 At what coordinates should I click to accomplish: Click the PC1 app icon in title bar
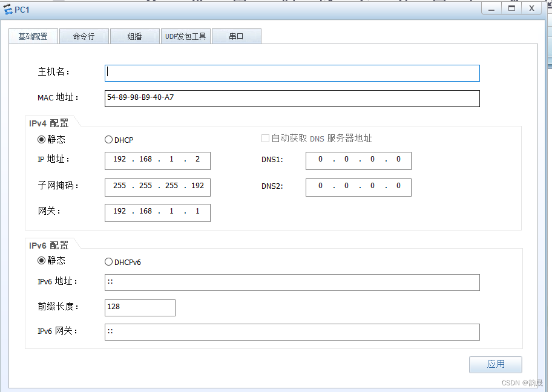point(8,9)
